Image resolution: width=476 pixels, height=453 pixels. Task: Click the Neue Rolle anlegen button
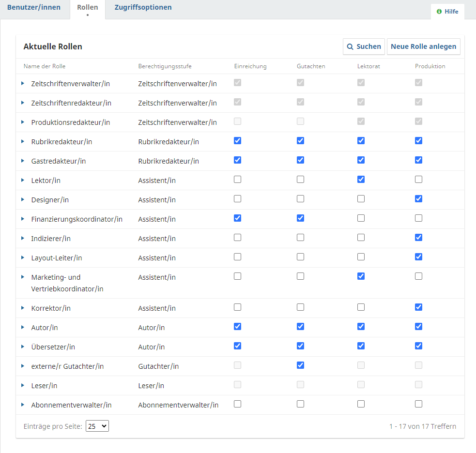click(x=423, y=47)
